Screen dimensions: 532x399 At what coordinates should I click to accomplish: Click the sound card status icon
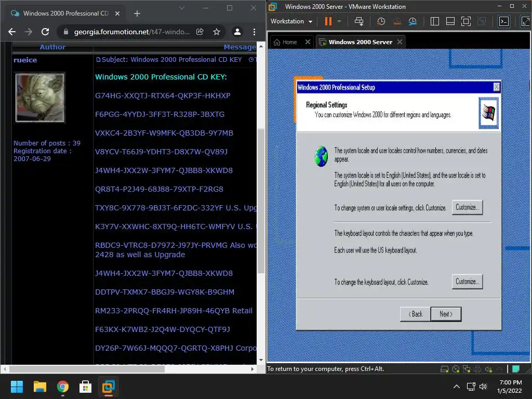coord(488,369)
